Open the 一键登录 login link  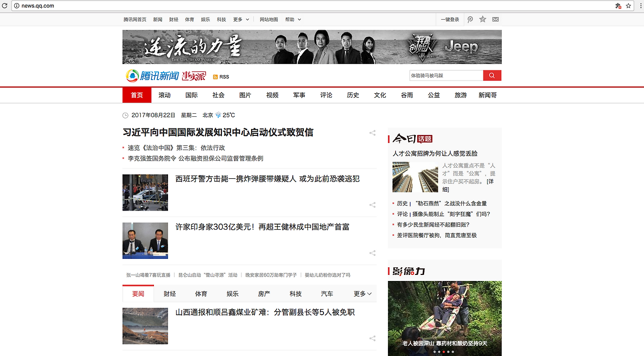click(x=450, y=19)
